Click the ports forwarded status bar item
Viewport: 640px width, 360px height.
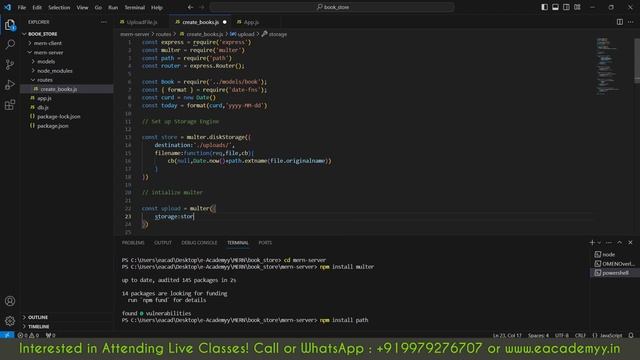(51, 335)
